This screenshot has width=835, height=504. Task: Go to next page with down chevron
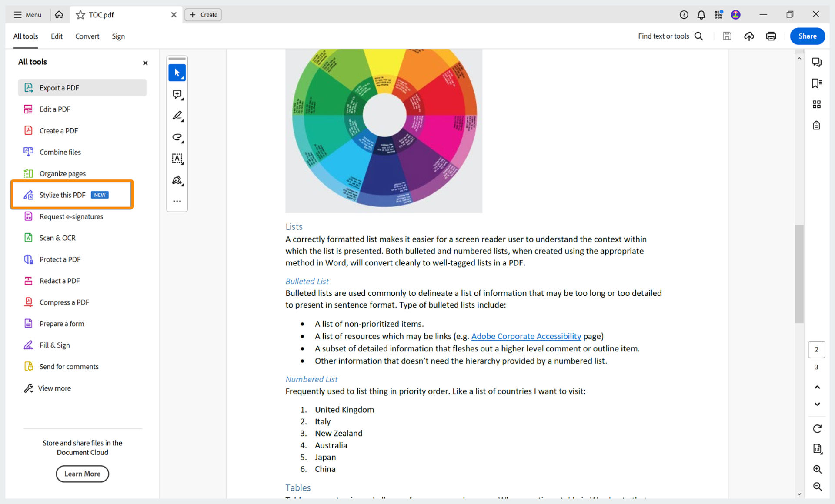tap(817, 404)
